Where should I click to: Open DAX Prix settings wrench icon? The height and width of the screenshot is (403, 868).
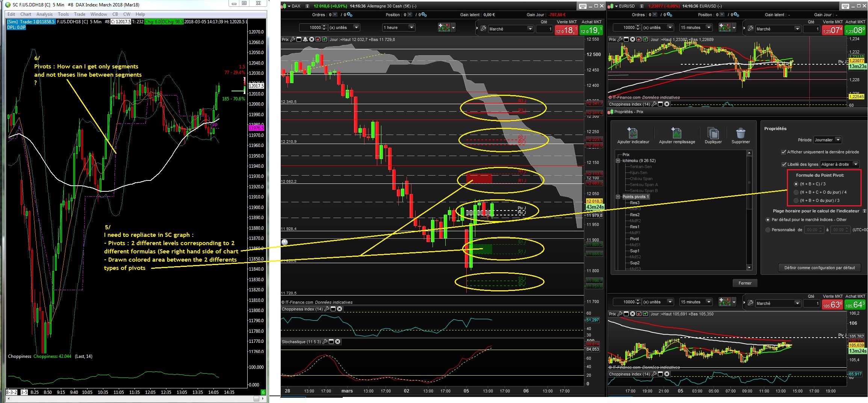[293, 39]
